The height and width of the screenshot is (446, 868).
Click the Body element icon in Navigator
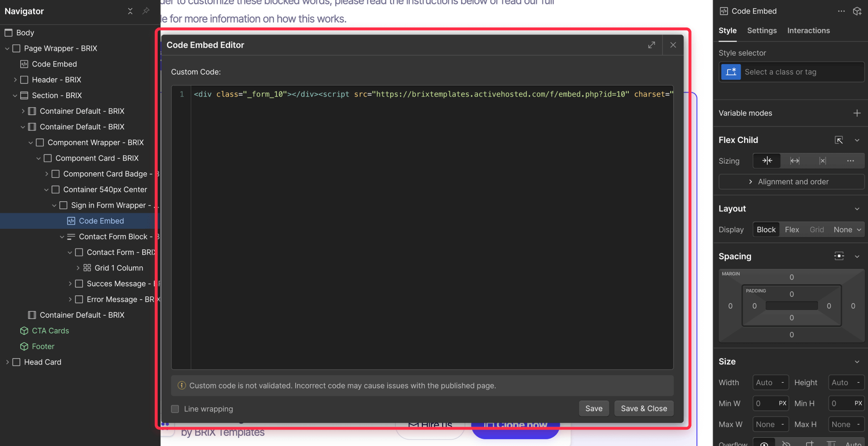(x=8, y=33)
